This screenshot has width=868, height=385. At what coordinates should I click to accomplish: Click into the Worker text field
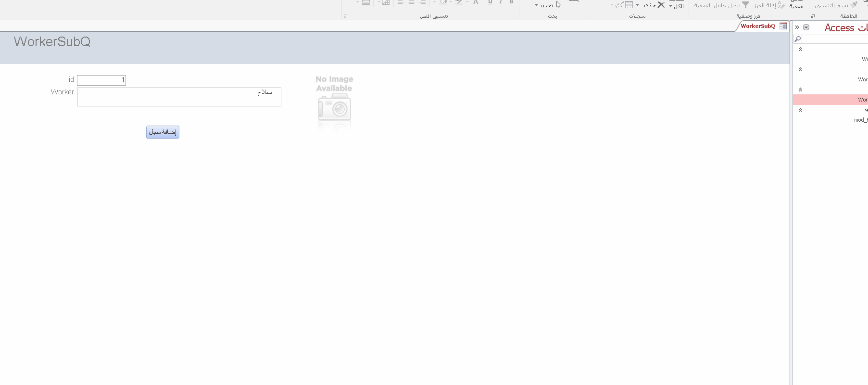click(179, 97)
